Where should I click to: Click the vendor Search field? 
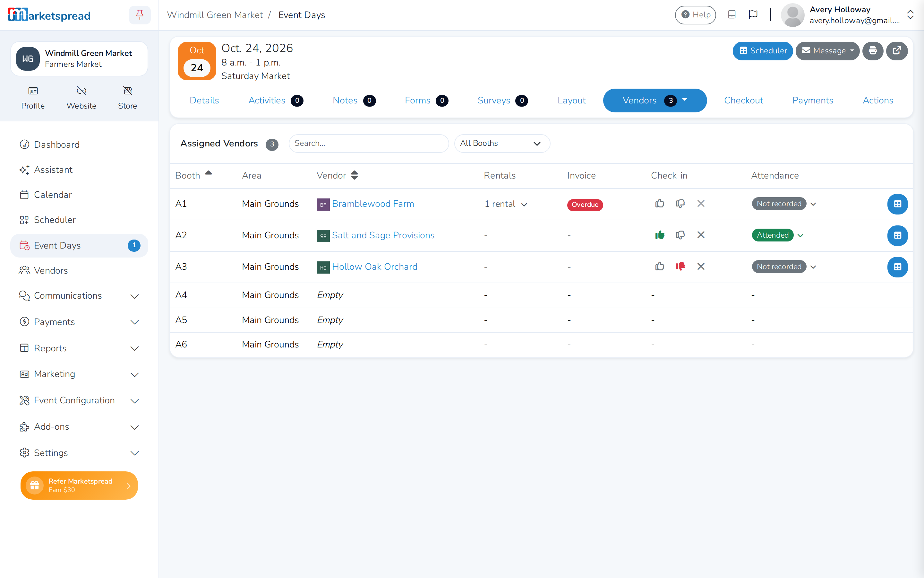[x=368, y=143]
